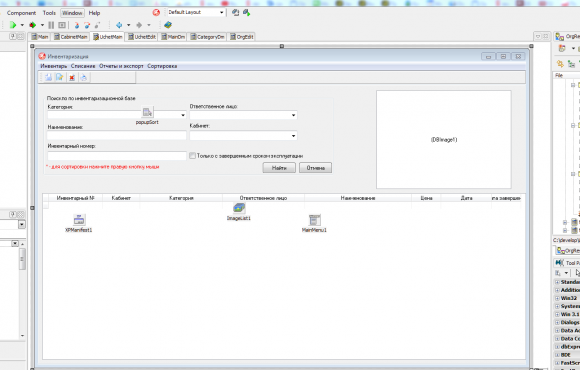580x370 pixels.
Task: Click the Отмена button
Action: (316, 168)
